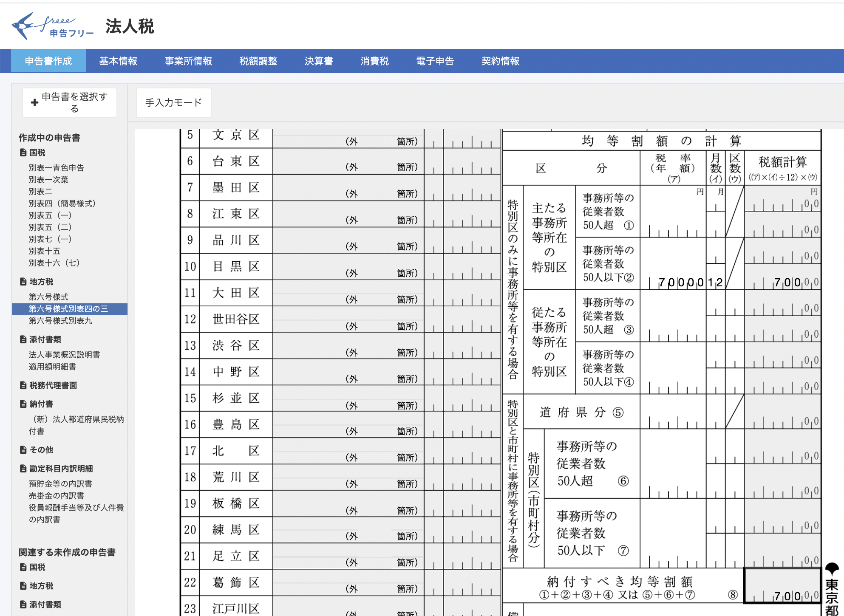Click document icon beside 添付書類 heading
Screen dimensions: 844x616
[x=23, y=339]
